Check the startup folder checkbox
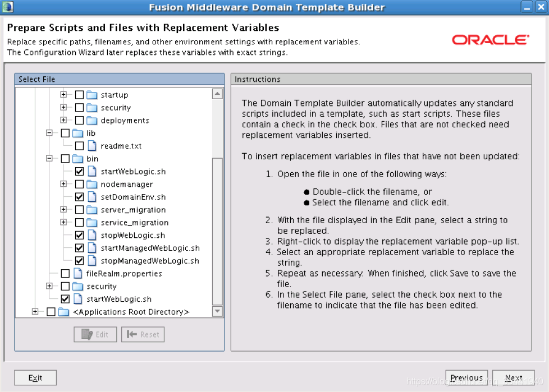549x392 pixels. pyautogui.click(x=80, y=95)
